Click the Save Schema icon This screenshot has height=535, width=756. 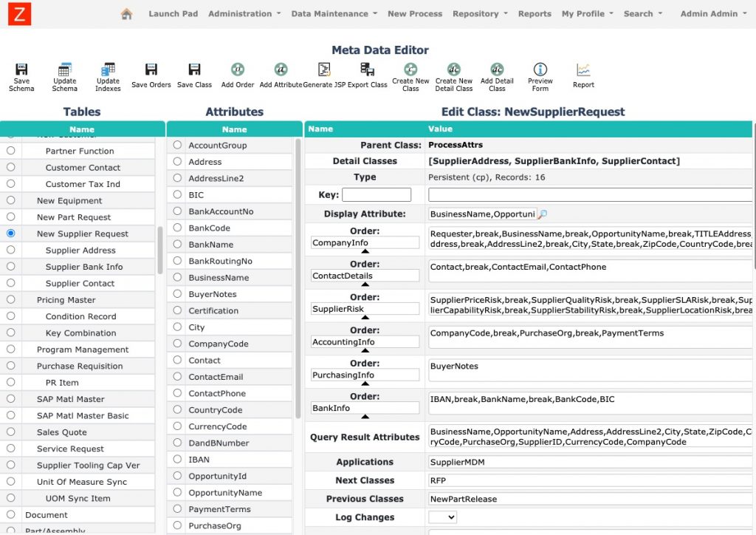(21, 69)
